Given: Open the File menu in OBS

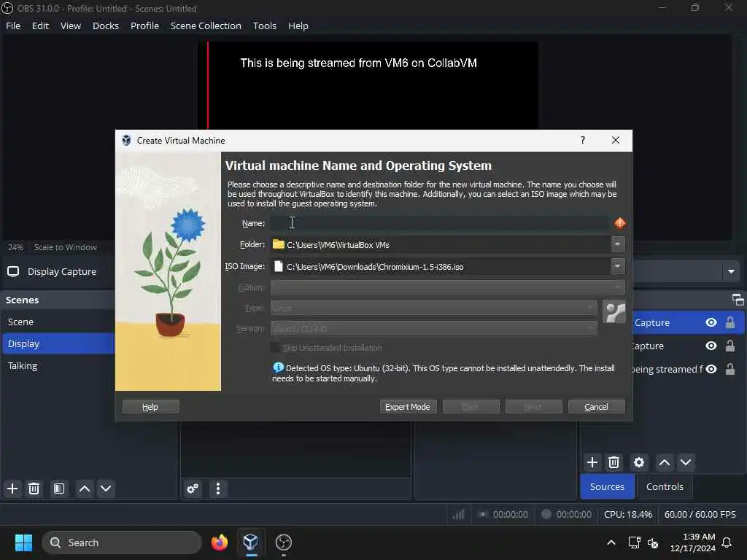Looking at the screenshot, I should coord(13,26).
